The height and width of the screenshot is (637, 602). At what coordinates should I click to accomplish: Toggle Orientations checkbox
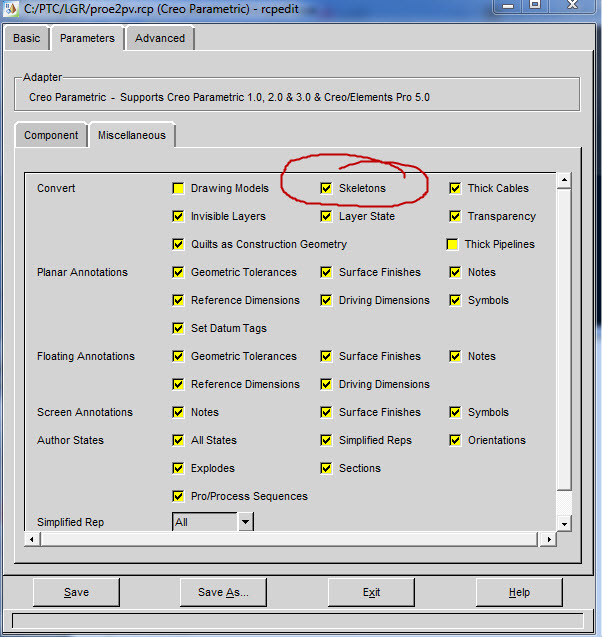point(455,440)
